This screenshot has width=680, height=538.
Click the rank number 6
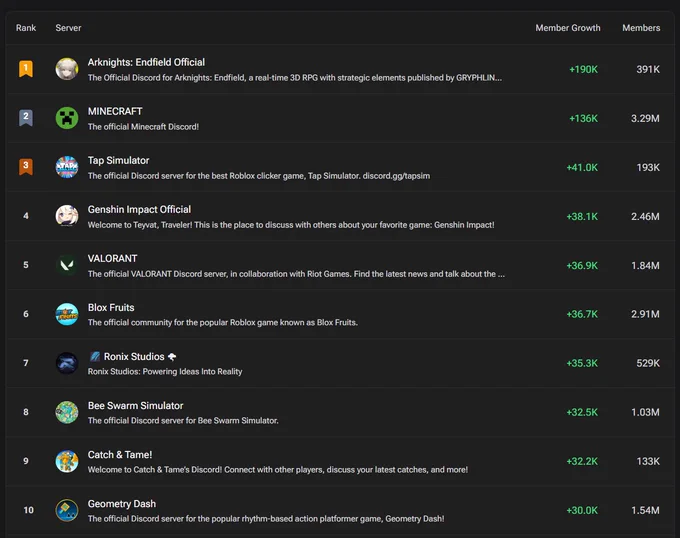point(26,314)
